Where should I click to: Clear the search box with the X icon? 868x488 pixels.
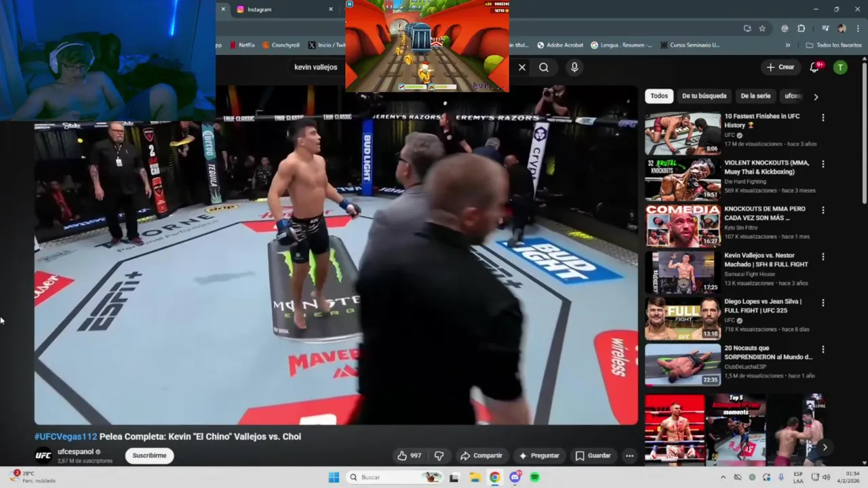tap(522, 67)
